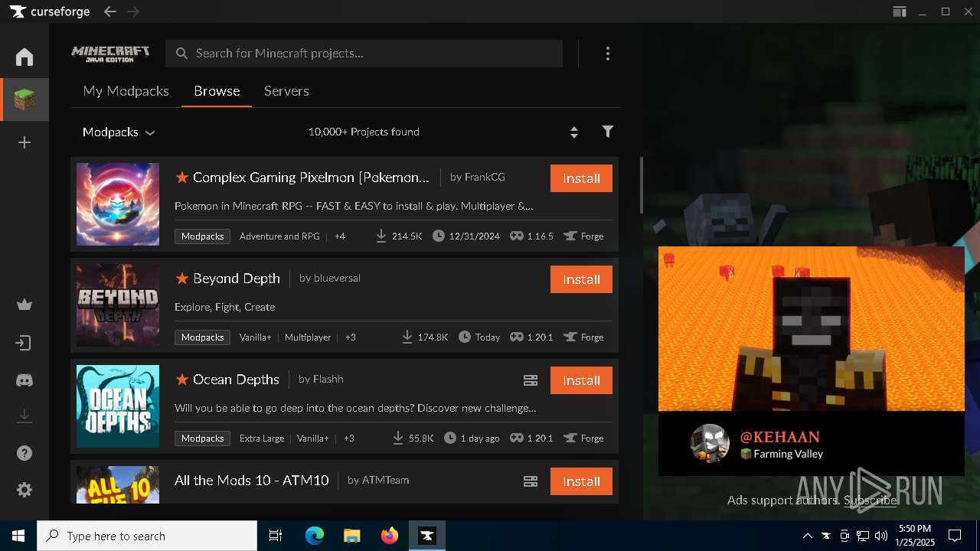This screenshot has height=551, width=980.
Task: Add a new game with plus icon
Action: [x=24, y=142]
